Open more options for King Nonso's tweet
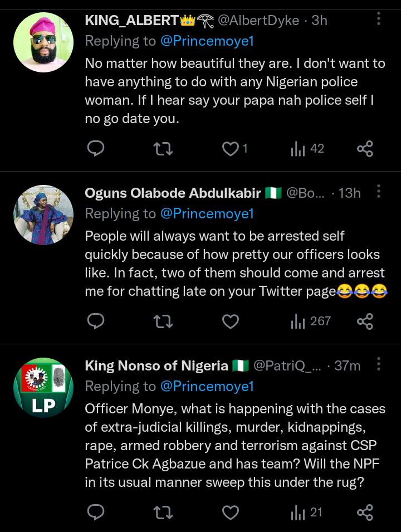Screen dimensions: 401x532 (x=379, y=365)
